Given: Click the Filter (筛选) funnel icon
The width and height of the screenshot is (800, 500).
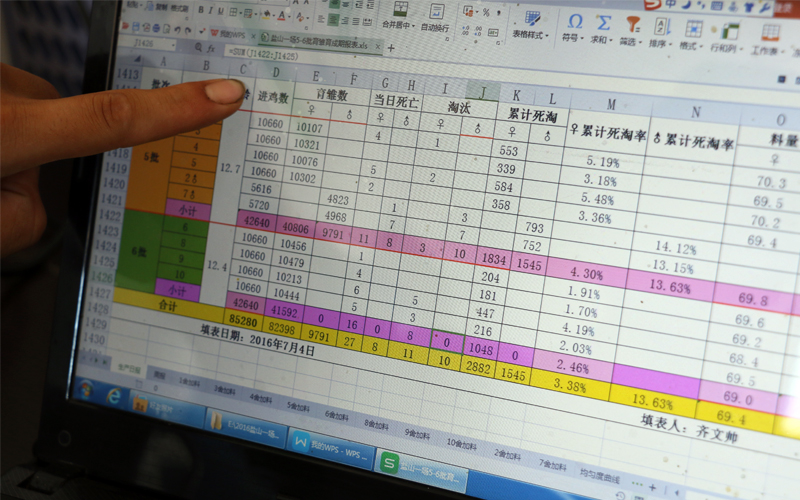Looking at the screenshot, I should point(632,22).
